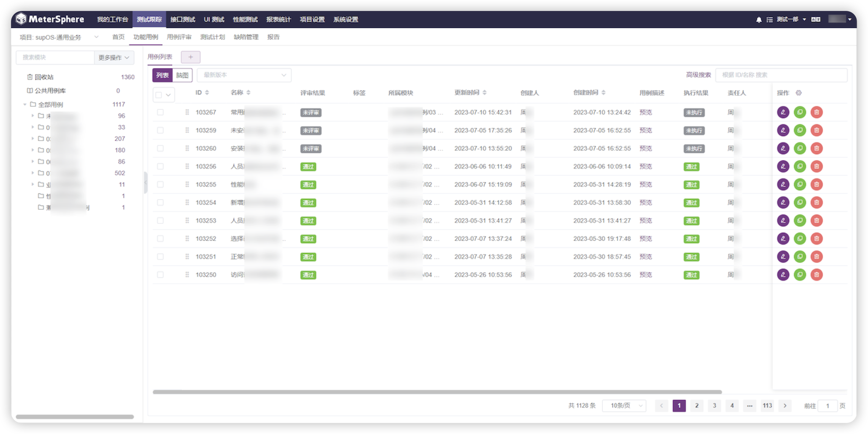The width and height of the screenshot is (868, 434).
Task: Check row 103259 checkbox
Action: coord(160,130)
